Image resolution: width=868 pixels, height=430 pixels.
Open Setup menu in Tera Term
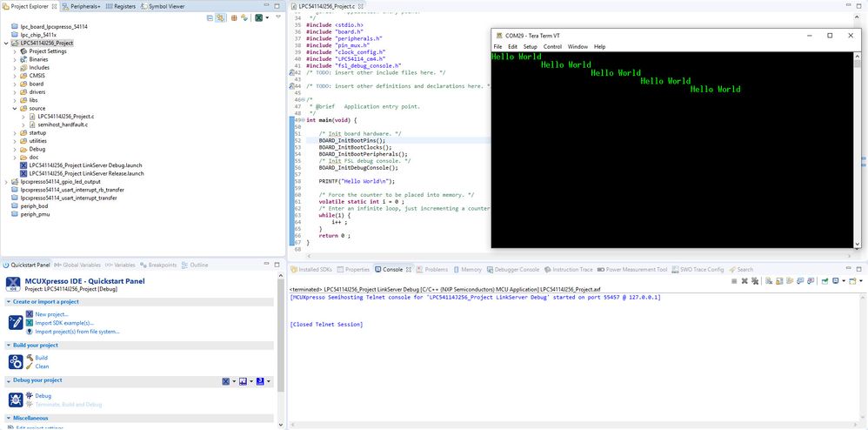click(530, 46)
